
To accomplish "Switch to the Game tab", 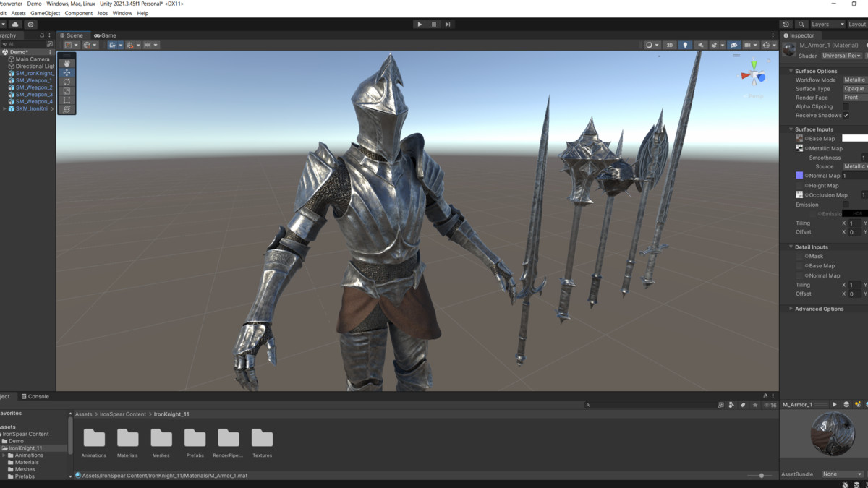I will coord(105,35).
